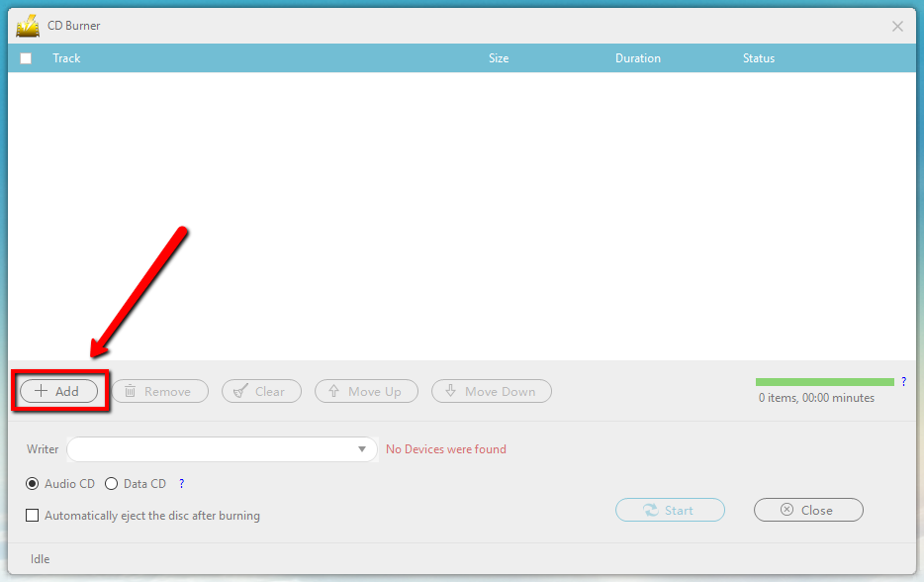
Task: Choose the Data CD radio option
Action: point(111,484)
